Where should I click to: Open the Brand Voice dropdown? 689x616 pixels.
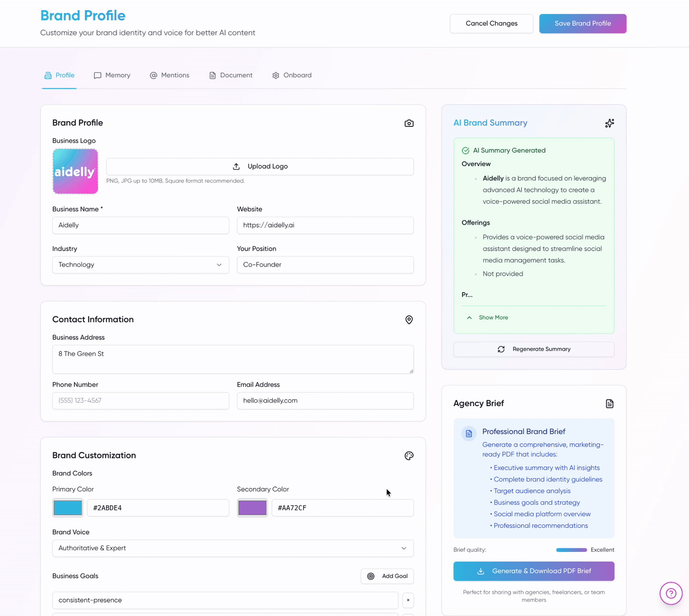[x=233, y=548]
